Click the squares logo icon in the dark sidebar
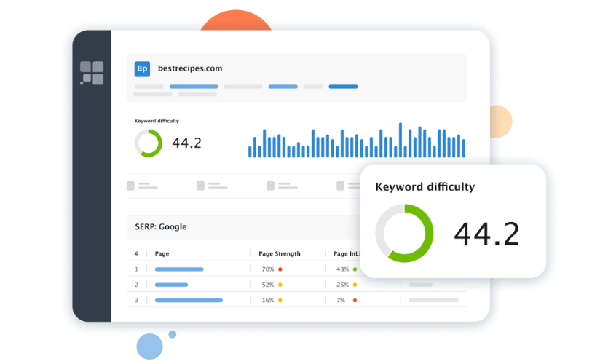 tap(92, 73)
